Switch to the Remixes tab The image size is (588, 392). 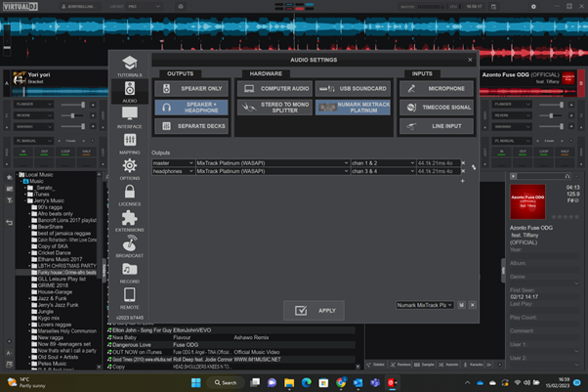click(400, 365)
